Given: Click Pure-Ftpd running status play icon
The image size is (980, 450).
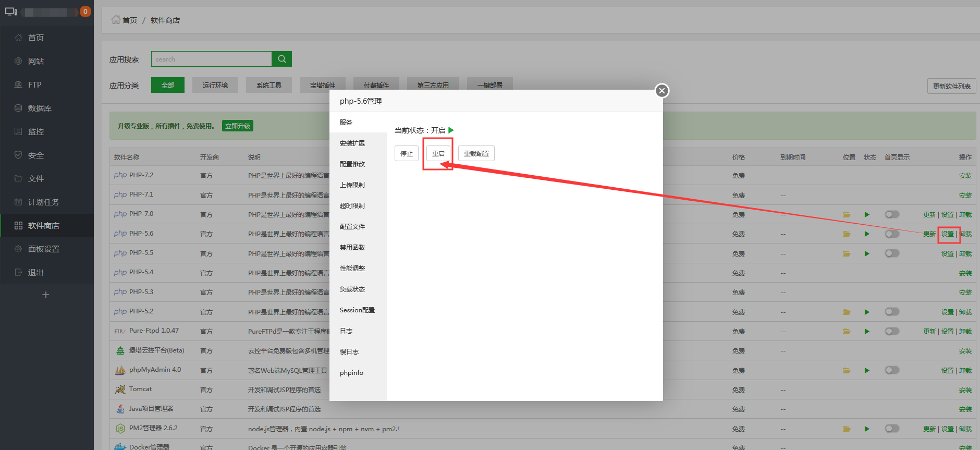Looking at the screenshot, I should [x=867, y=331].
